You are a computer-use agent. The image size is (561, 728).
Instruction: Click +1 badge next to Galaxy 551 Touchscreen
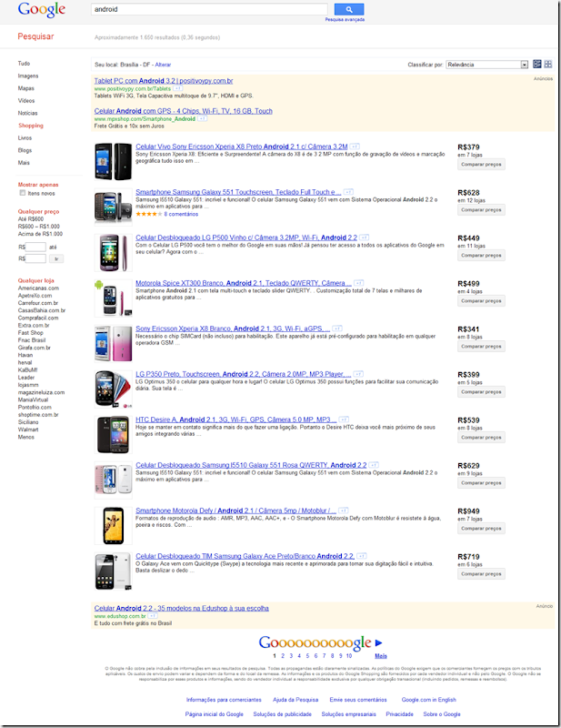click(348, 192)
